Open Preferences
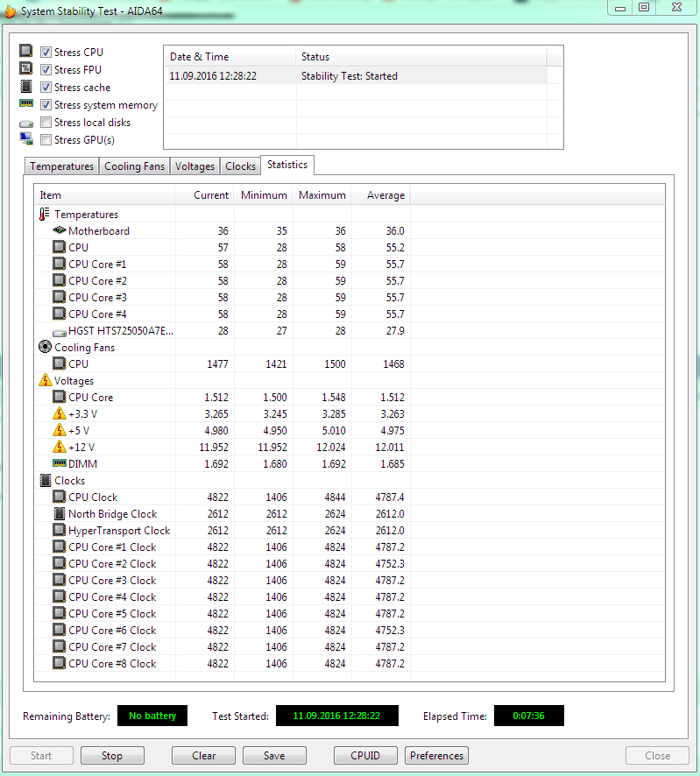The height and width of the screenshot is (776, 700). (x=436, y=756)
